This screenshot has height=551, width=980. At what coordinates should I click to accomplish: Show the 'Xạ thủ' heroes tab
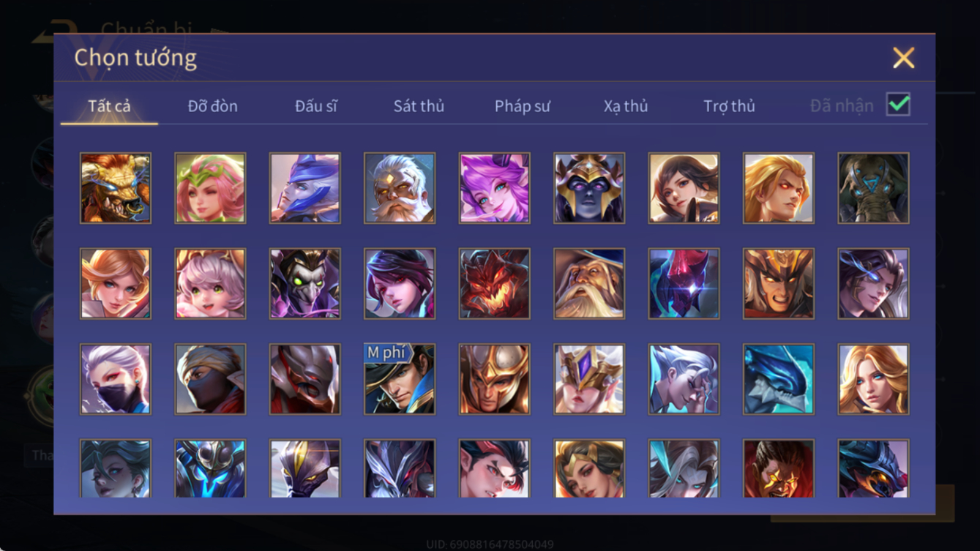[x=626, y=106]
